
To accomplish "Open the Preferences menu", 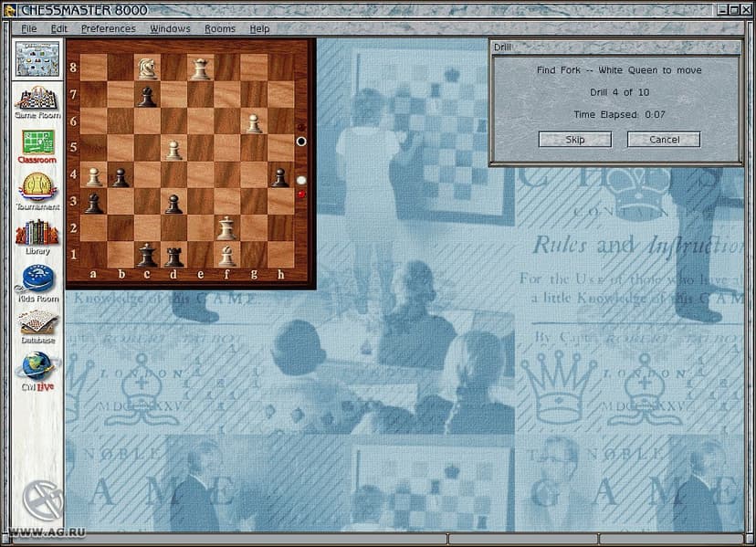I will coord(108,29).
